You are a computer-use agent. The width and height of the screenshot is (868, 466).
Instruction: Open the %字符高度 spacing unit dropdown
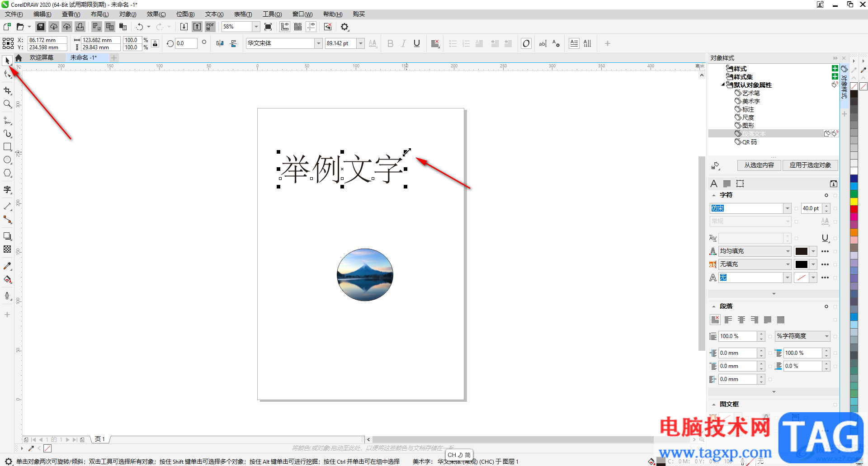[x=826, y=336]
